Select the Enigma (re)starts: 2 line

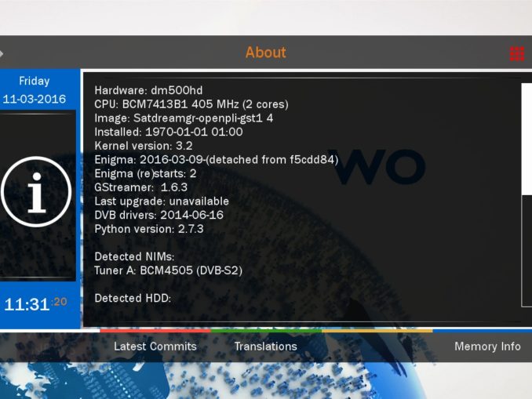145,173
